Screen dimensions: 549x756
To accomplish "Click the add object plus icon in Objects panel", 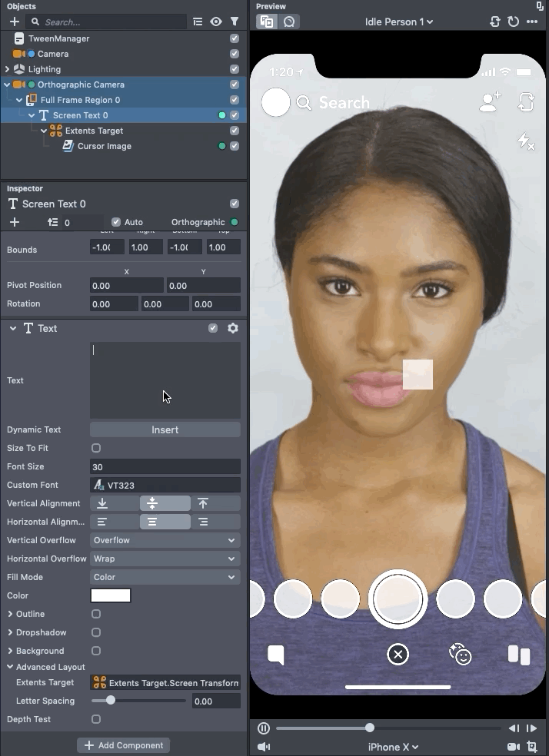I will pyautogui.click(x=14, y=22).
